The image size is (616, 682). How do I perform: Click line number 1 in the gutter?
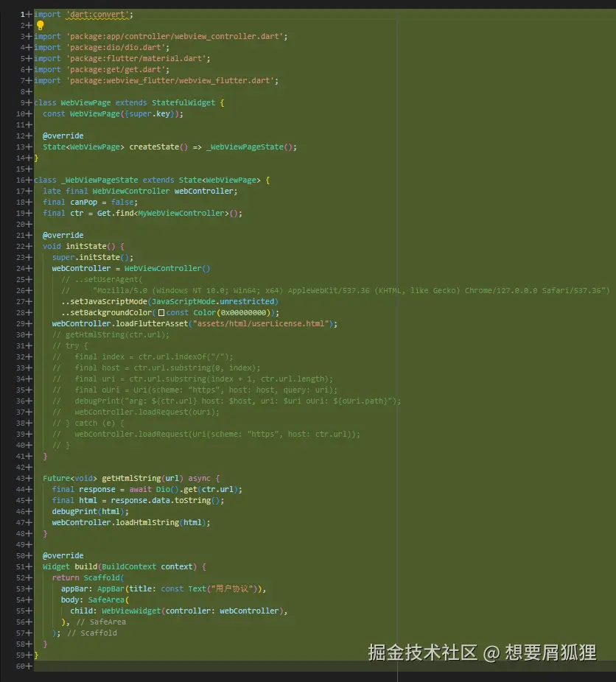pos(23,14)
